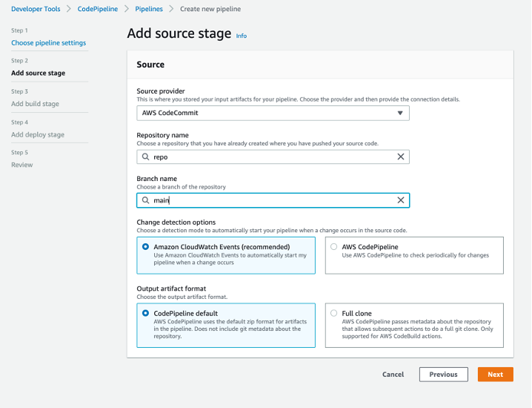Return to Choose pipeline settings step
The height and width of the screenshot is (408, 532).
point(48,43)
